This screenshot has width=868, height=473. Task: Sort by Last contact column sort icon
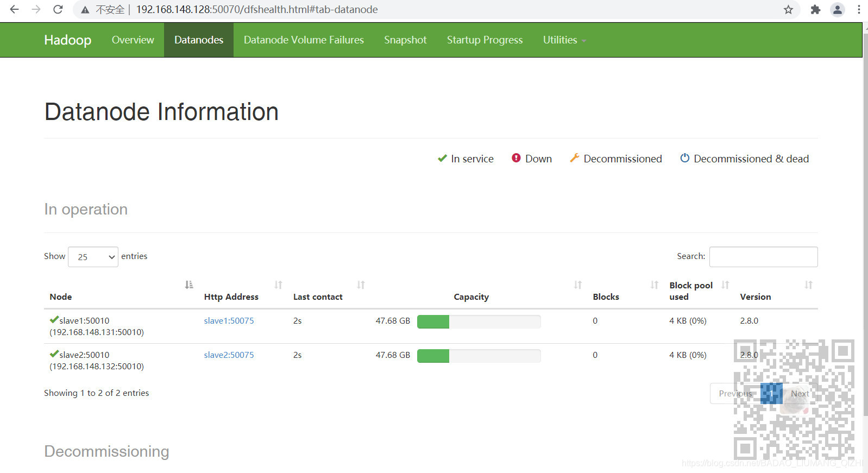pyautogui.click(x=361, y=285)
